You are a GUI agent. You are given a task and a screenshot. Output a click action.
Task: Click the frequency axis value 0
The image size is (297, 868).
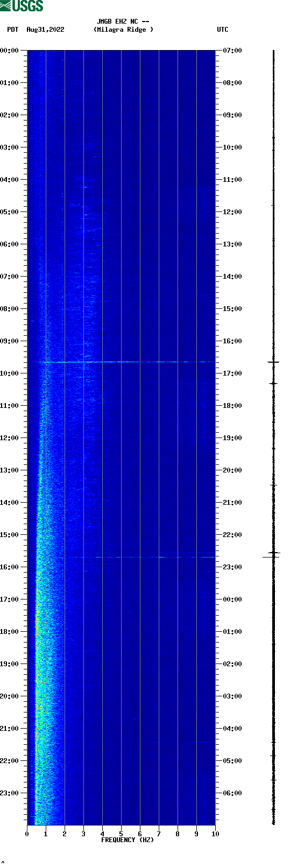[x=27, y=834]
